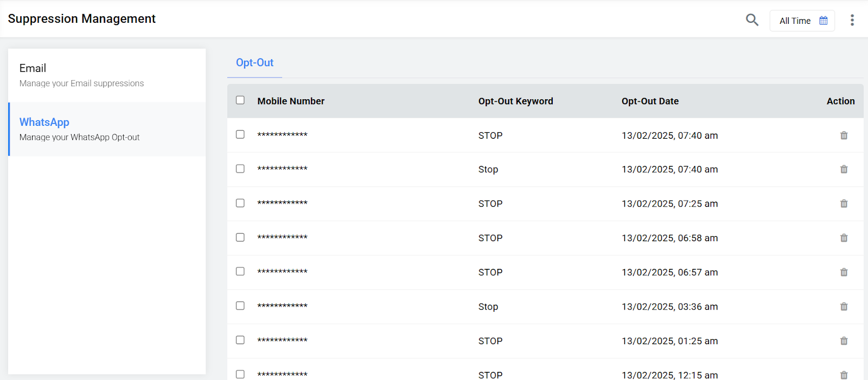The width and height of the screenshot is (868, 380).
Task: Delete the opt-out from 07:25 am
Action: tap(844, 204)
